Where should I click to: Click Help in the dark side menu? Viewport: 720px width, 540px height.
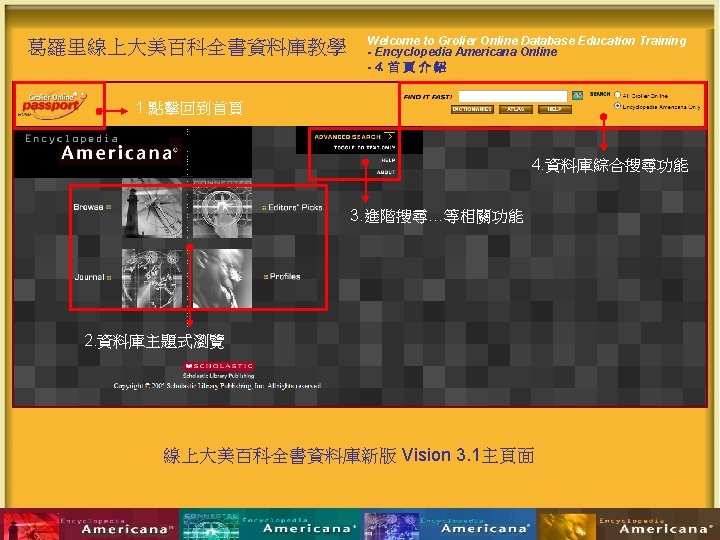tap(388, 160)
